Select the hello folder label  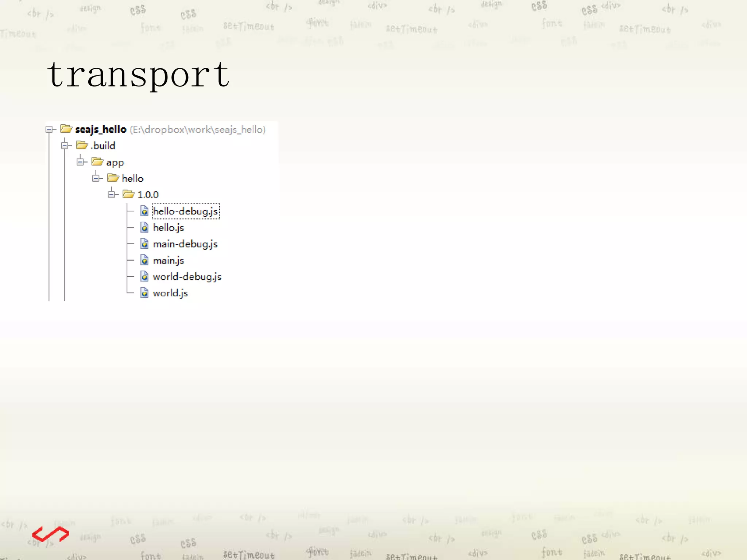pos(133,178)
